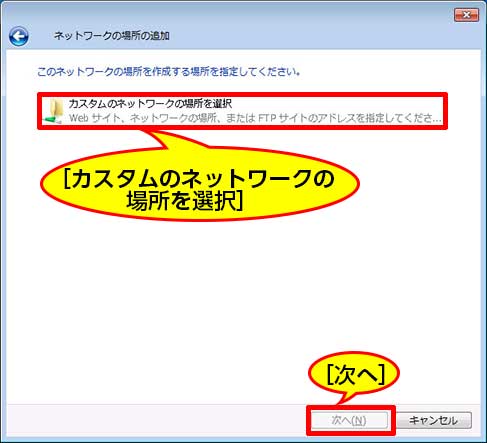Click 場所を選択] line inside yellow bubble
Viewport: 487px width, 443px height.
point(185,202)
